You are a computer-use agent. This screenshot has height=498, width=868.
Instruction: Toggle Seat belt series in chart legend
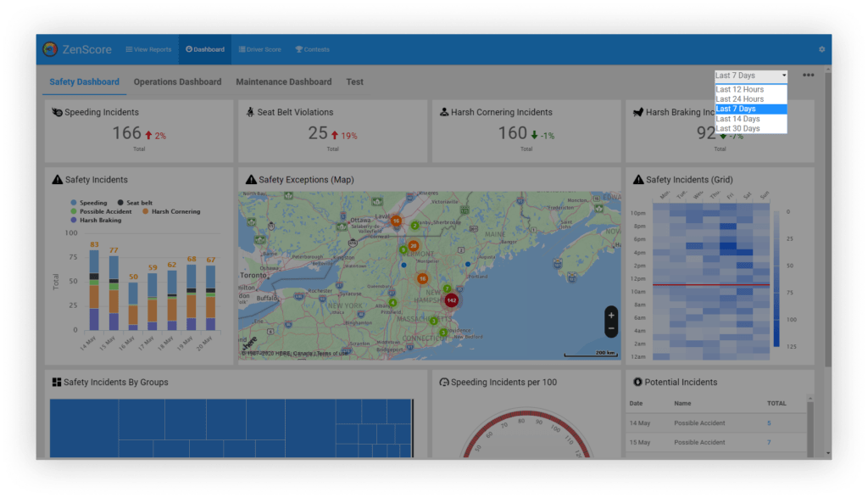(x=135, y=203)
